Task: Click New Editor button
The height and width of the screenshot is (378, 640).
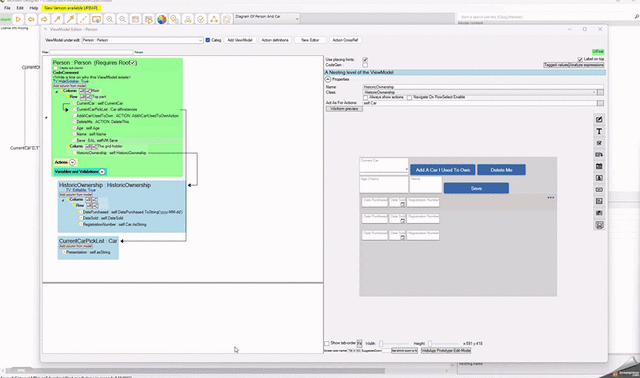Action: click(x=310, y=40)
